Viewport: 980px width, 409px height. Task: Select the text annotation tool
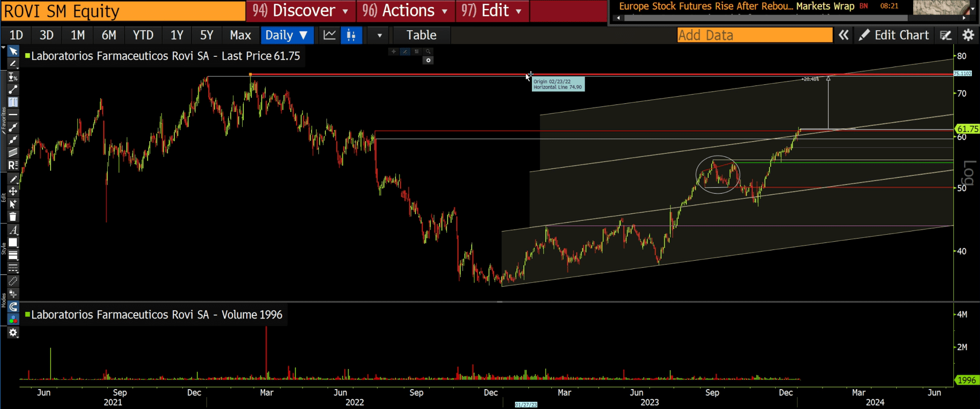[13, 102]
